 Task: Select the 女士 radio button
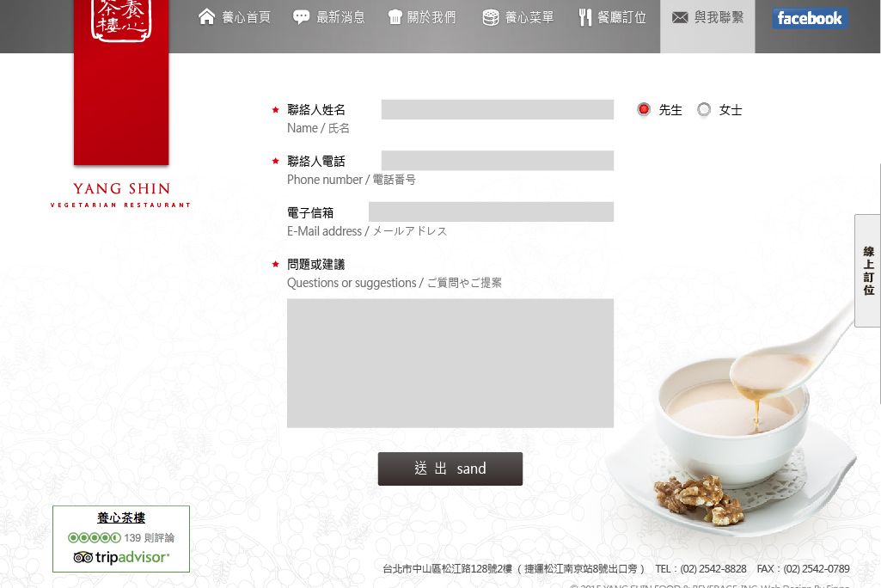pos(703,109)
